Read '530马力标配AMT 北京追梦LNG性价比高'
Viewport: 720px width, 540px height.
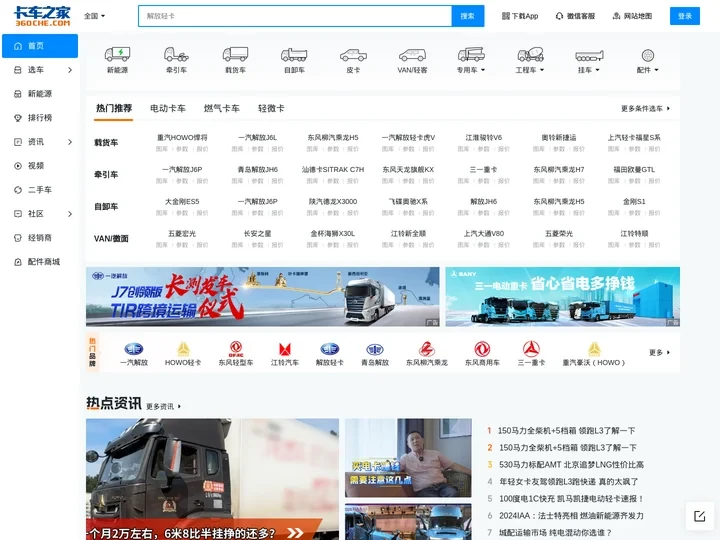click(571, 465)
